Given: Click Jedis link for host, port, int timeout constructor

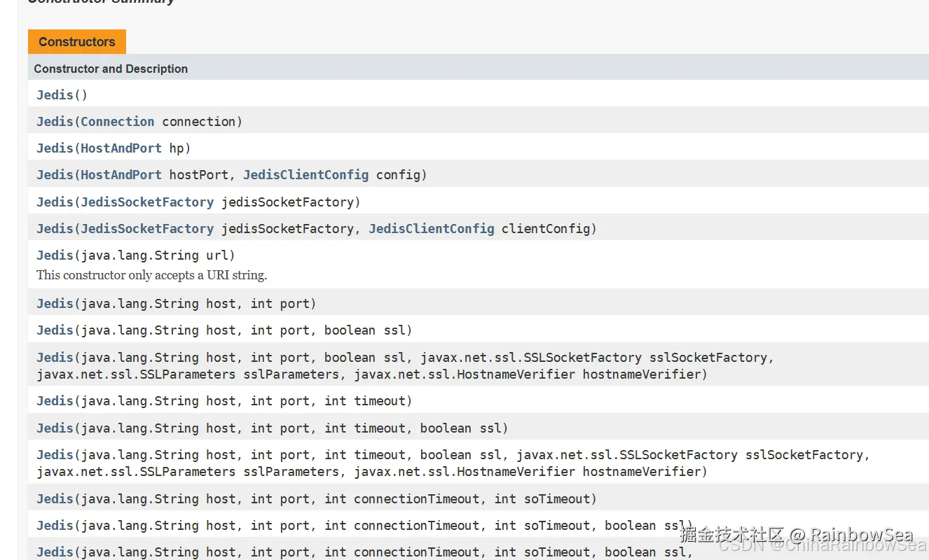Looking at the screenshot, I should [x=55, y=400].
